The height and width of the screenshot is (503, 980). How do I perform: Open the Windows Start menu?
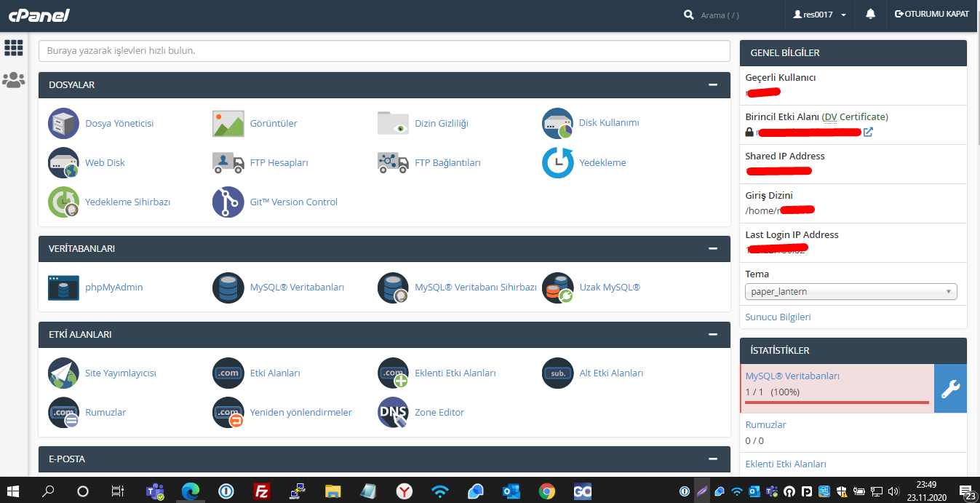14,491
